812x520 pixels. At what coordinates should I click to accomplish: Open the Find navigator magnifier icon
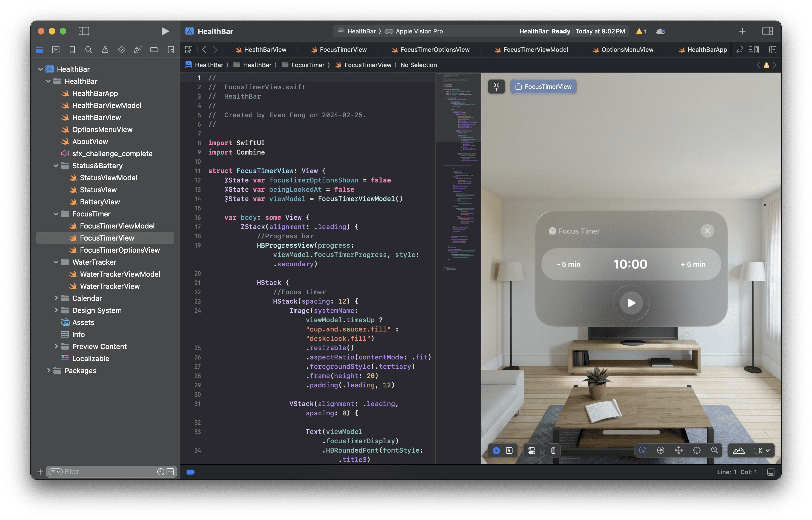pos(88,50)
